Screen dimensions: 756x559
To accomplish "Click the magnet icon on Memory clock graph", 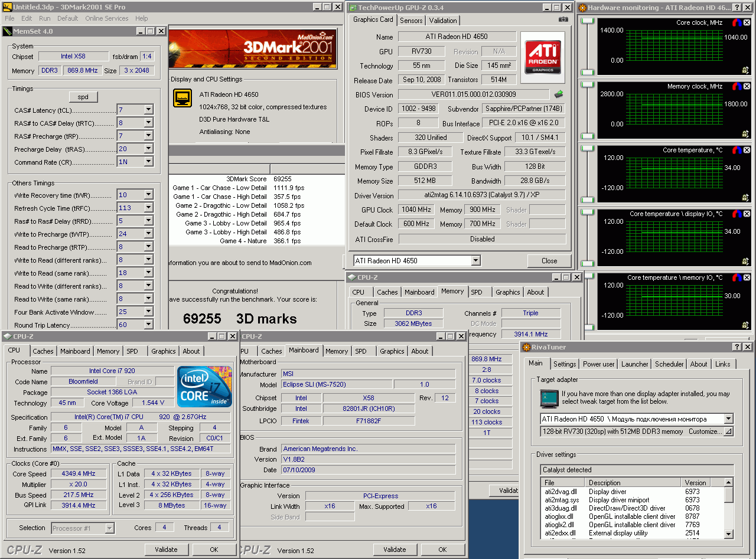I will click(x=737, y=86).
